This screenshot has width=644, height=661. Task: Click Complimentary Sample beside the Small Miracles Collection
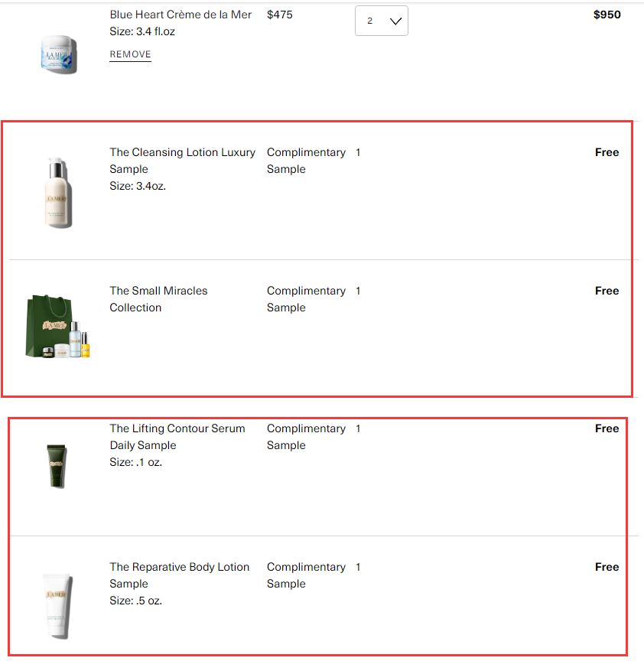pos(305,299)
